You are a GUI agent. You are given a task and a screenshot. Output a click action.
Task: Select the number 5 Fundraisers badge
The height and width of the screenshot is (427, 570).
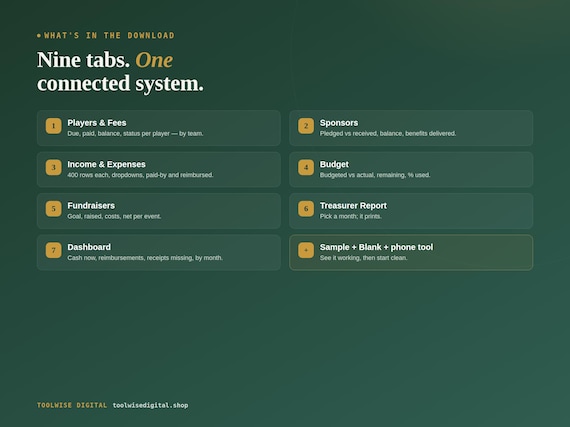53,209
